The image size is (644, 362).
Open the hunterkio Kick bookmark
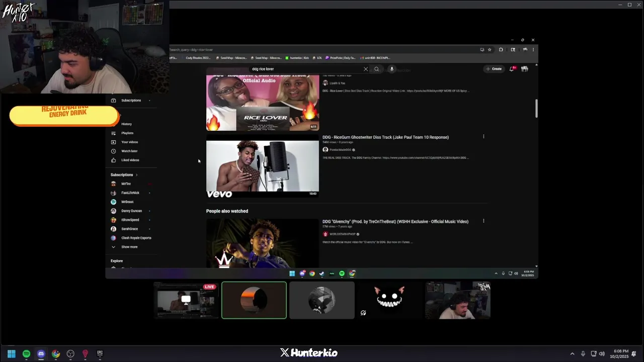point(297,58)
